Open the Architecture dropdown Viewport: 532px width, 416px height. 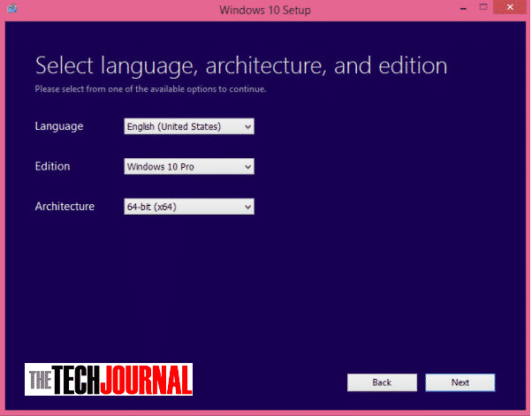(x=188, y=207)
